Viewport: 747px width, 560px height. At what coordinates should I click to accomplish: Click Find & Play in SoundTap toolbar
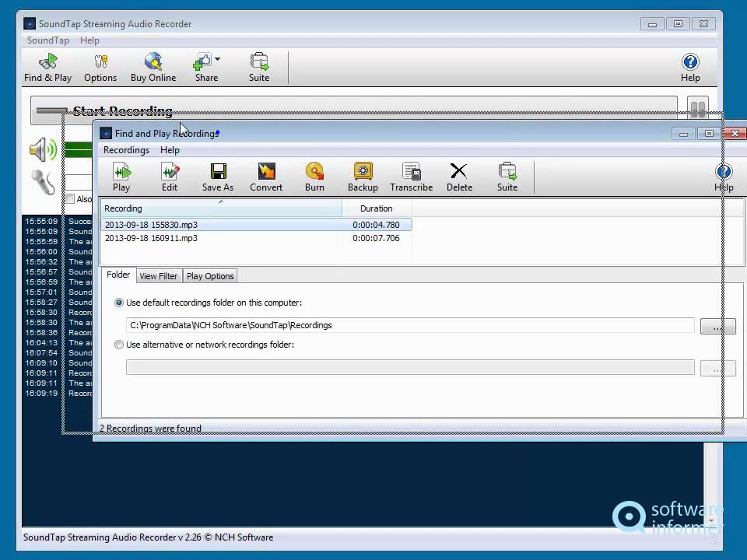tap(47, 67)
